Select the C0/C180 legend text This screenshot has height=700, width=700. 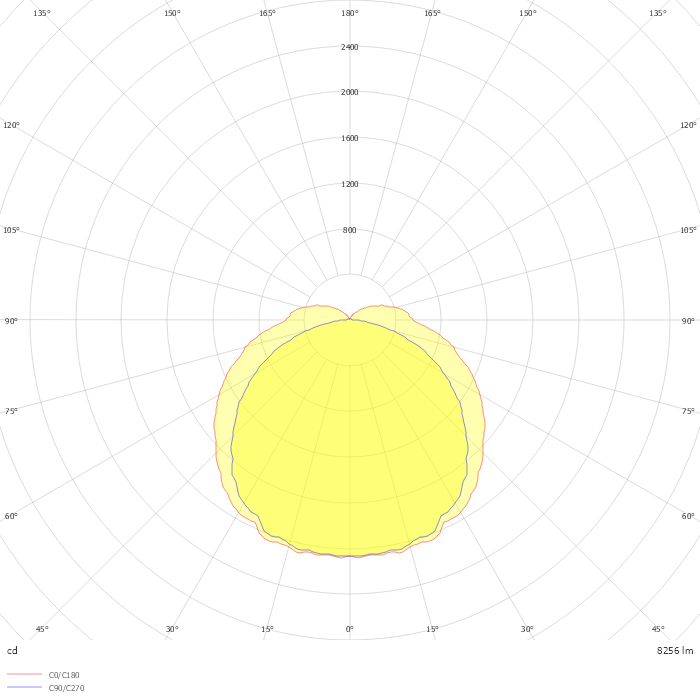(x=64, y=675)
